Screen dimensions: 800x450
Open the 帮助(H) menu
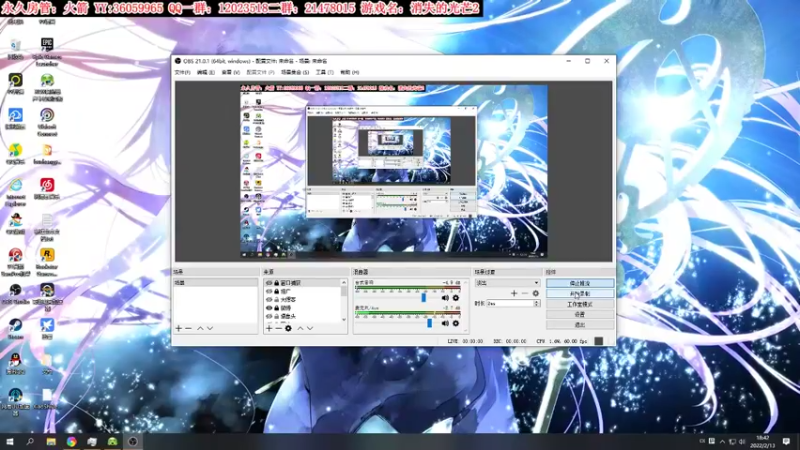click(349, 72)
